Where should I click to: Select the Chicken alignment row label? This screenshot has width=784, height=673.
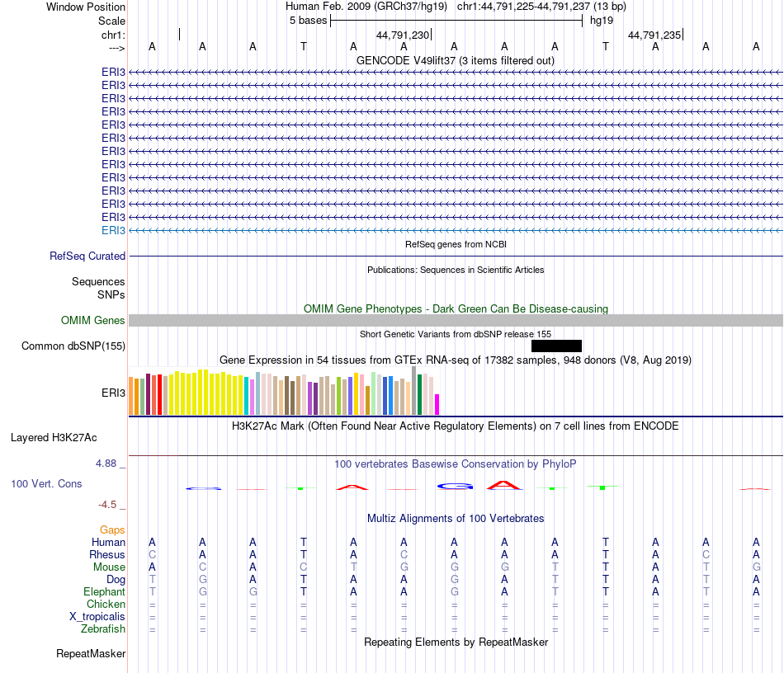point(106,604)
